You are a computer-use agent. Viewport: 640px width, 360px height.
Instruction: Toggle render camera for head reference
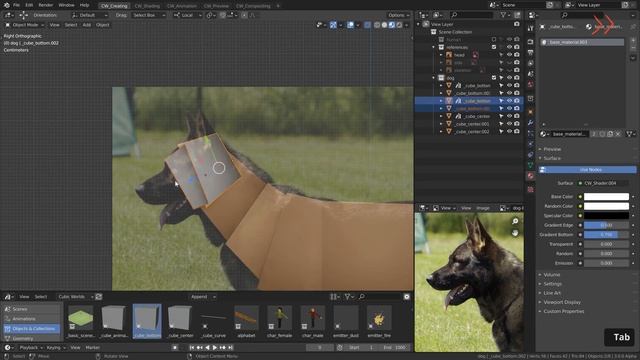(x=517, y=55)
